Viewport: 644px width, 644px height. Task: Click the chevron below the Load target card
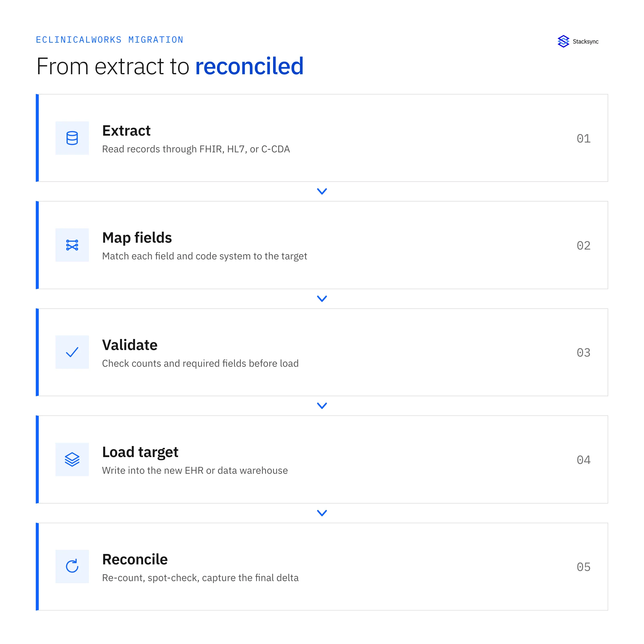click(x=322, y=513)
